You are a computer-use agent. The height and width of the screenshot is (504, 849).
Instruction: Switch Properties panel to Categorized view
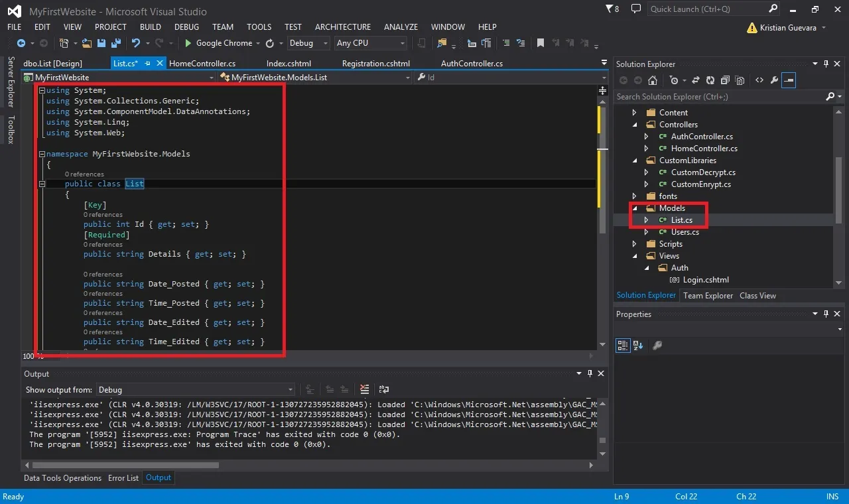[623, 346]
